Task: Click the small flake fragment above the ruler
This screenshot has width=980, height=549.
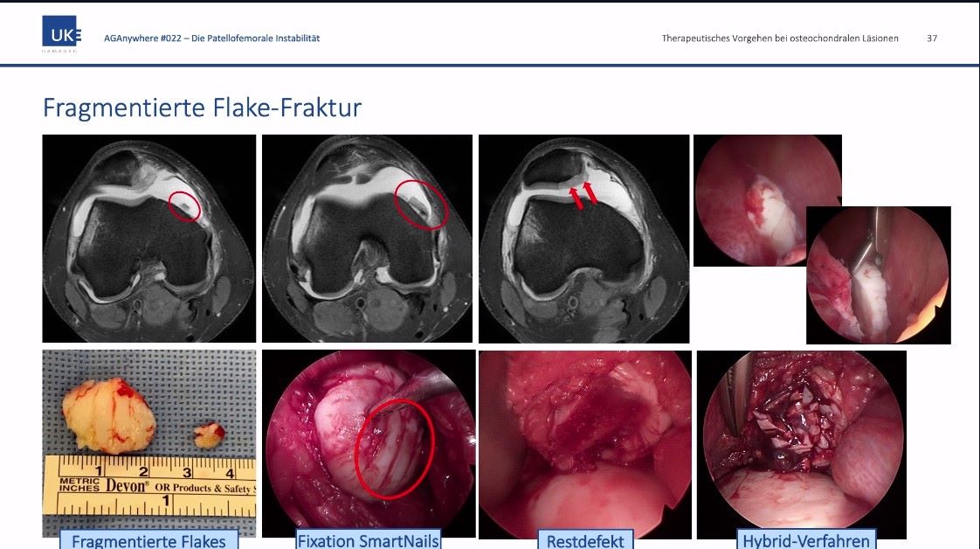Action: (208, 434)
